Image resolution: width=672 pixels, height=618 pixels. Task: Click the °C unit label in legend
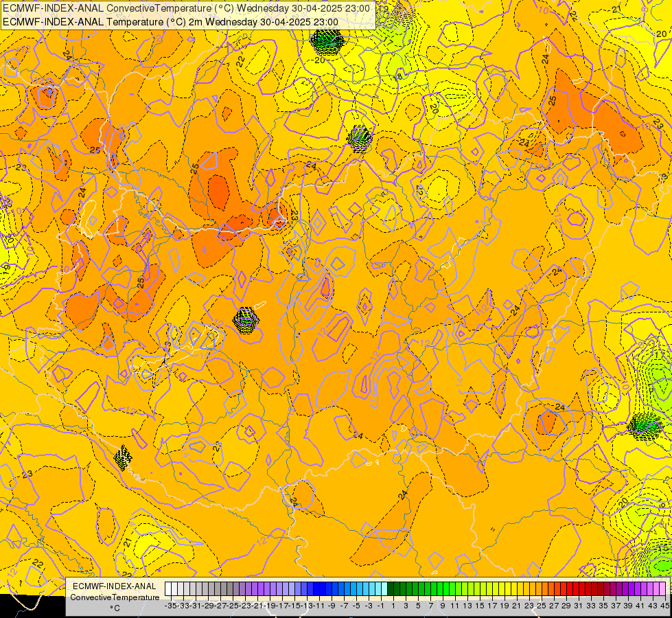[x=115, y=608]
